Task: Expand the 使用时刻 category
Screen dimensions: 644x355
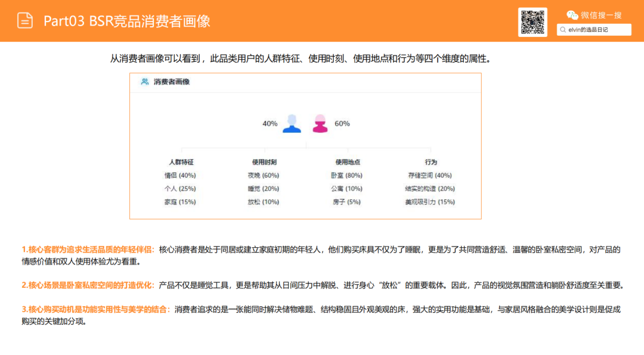Action: click(264, 161)
